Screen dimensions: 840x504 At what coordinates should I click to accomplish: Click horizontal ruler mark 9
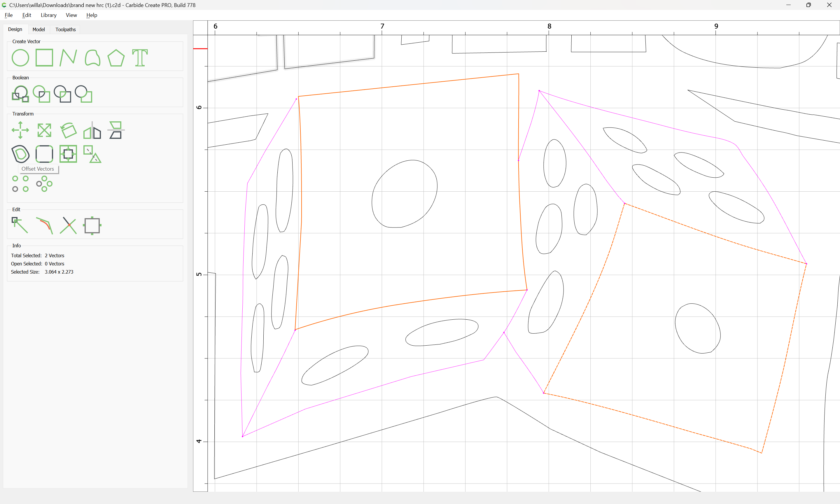[716, 26]
